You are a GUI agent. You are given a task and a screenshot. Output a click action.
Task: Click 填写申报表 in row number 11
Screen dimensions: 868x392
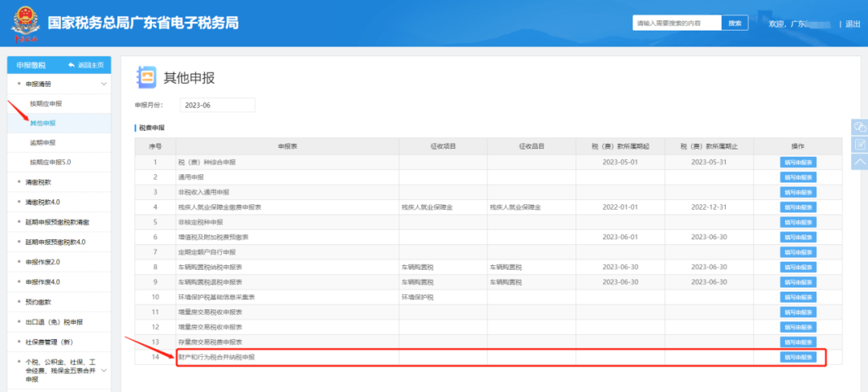point(798,312)
